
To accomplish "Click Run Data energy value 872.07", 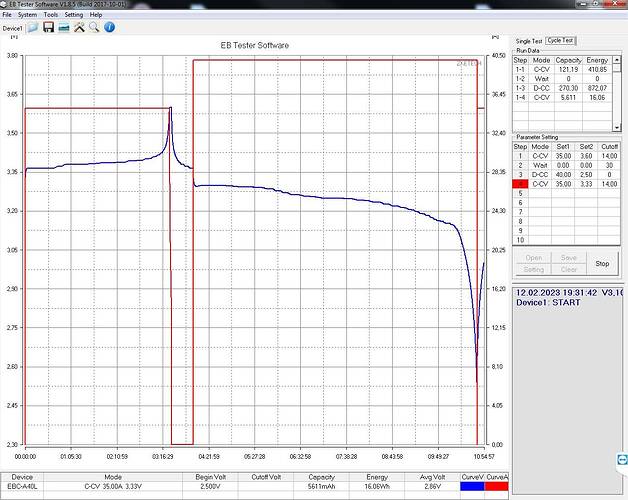I will (597, 88).
